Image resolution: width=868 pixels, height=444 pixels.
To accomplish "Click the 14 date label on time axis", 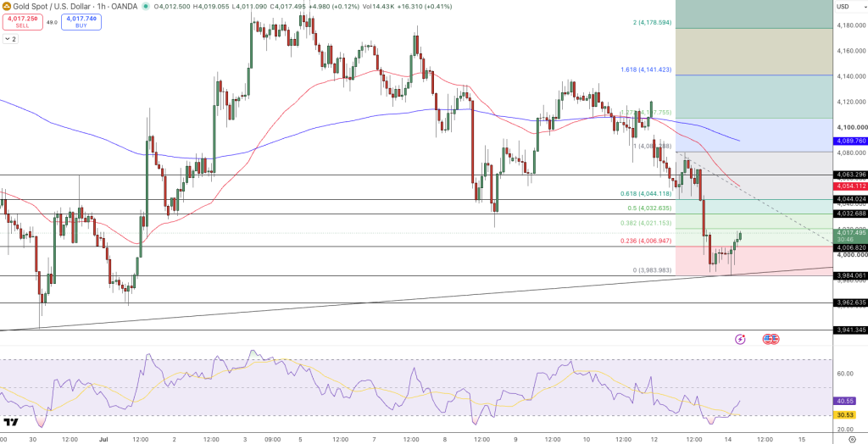I will click(x=730, y=440).
